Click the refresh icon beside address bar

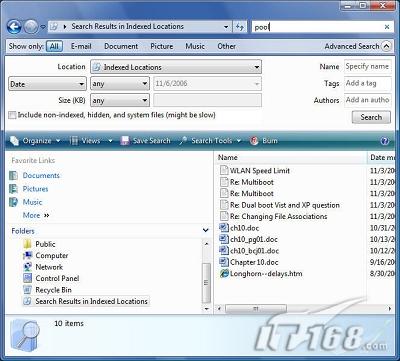(x=240, y=27)
